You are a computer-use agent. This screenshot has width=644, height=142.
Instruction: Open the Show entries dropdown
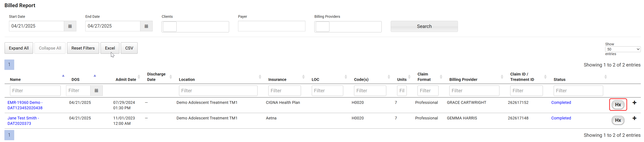point(622,49)
